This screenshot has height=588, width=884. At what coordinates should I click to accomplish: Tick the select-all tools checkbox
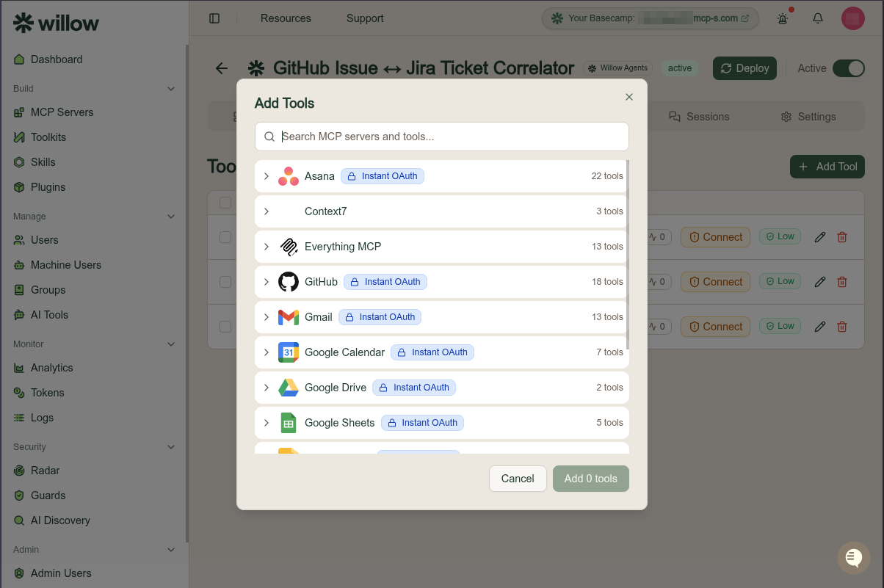pos(225,203)
